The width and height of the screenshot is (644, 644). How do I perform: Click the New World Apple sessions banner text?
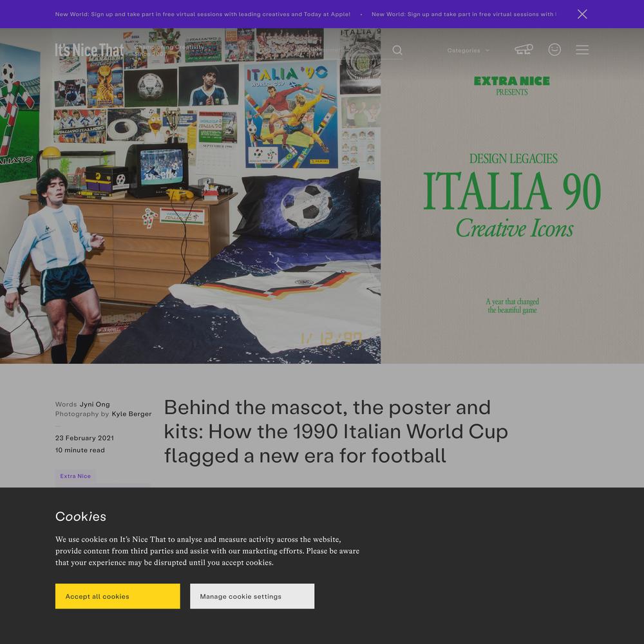click(202, 14)
